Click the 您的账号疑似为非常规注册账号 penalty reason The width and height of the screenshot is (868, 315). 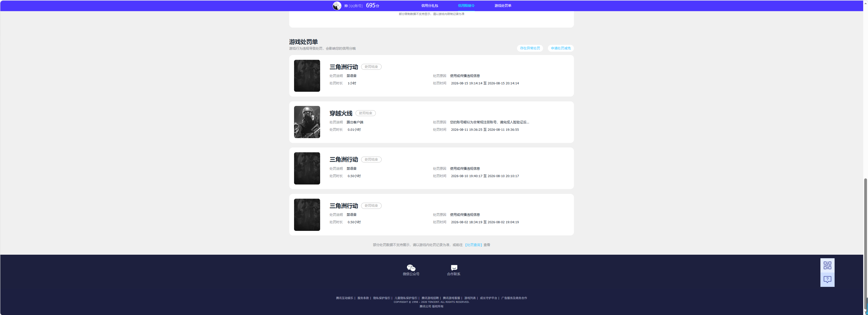[x=490, y=122]
